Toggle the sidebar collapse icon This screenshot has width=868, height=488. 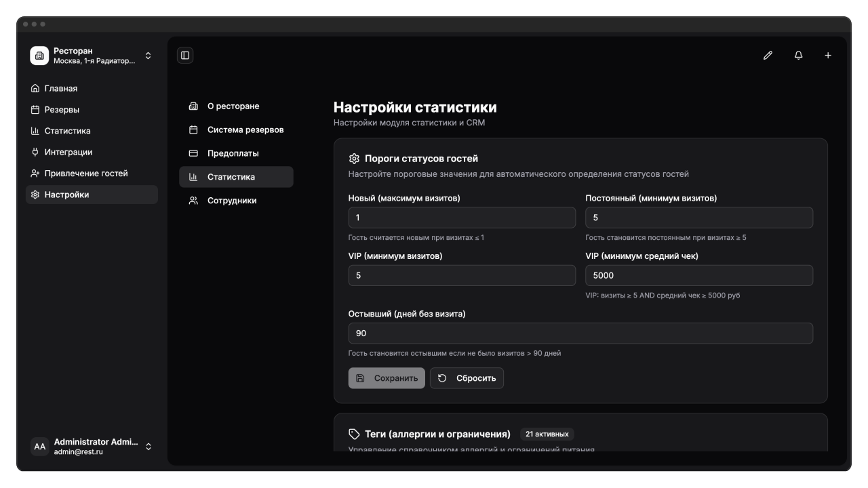(185, 56)
